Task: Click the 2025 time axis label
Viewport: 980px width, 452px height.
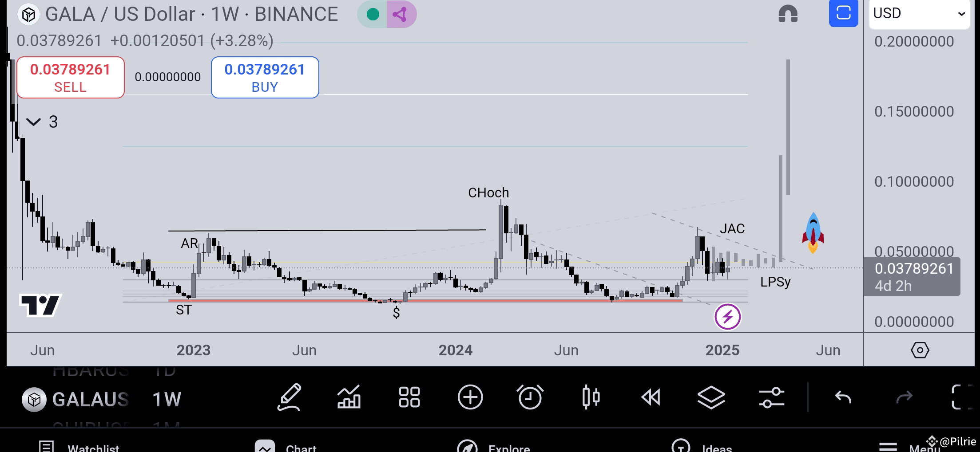Action: [x=722, y=350]
